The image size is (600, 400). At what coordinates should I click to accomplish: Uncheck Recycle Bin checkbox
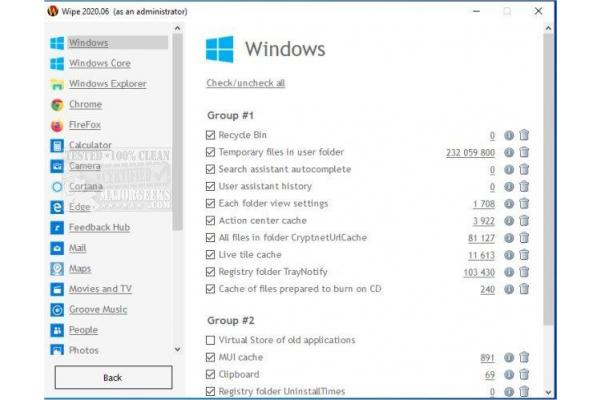tap(210, 135)
